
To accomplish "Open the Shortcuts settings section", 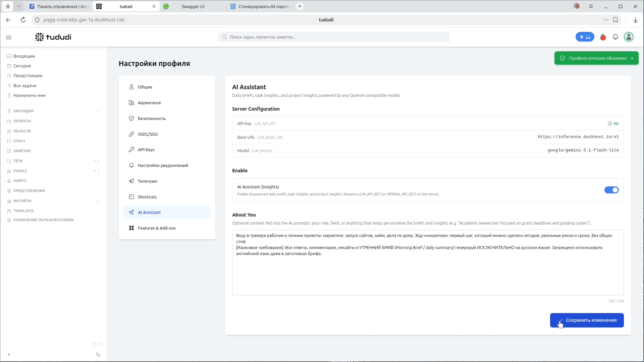I will [x=167, y=197].
